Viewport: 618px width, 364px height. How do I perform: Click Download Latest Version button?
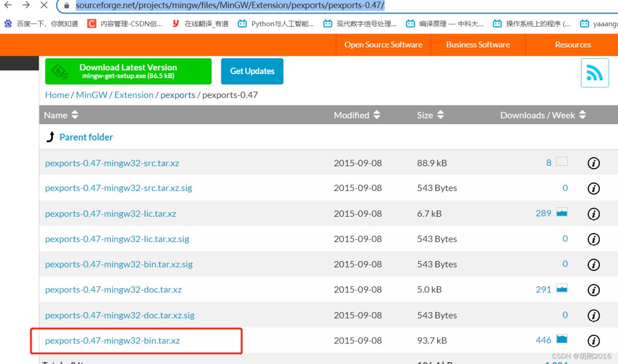point(128,71)
